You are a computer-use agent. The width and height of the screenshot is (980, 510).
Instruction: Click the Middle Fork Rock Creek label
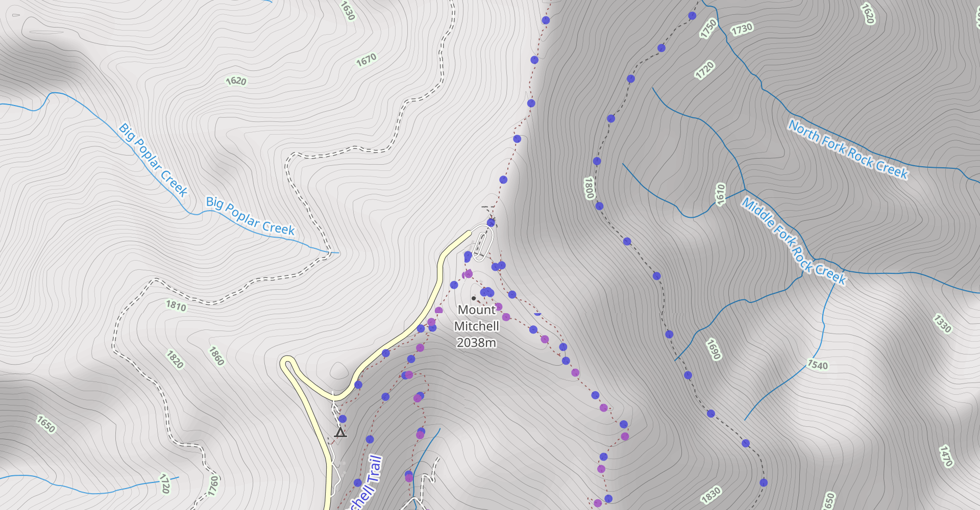[x=794, y=240]
